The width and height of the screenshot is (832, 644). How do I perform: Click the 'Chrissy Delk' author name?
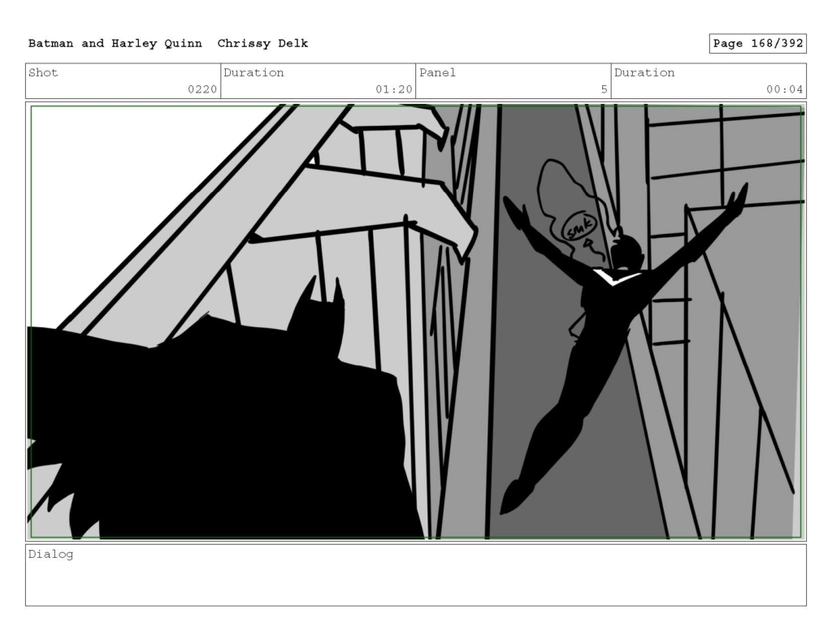[x=262, y=44]
